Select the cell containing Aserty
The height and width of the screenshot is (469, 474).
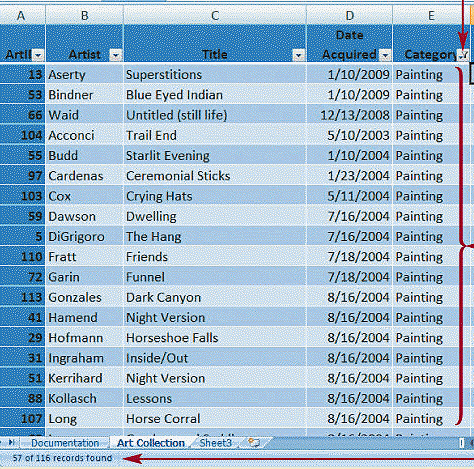84,75
